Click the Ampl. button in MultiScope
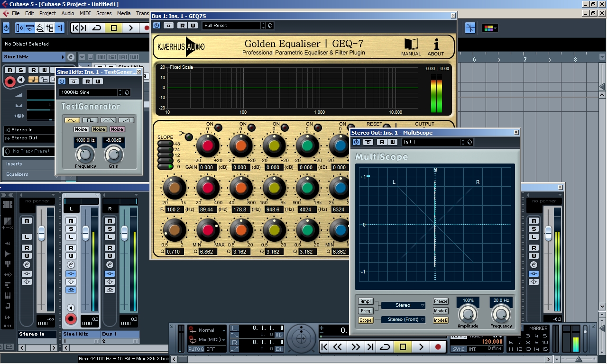607x364 pixels. 366,301
